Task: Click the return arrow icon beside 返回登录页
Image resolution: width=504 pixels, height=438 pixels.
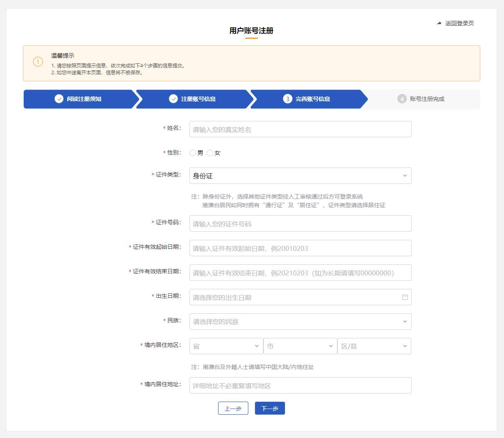Action: [x=439, y=24]
